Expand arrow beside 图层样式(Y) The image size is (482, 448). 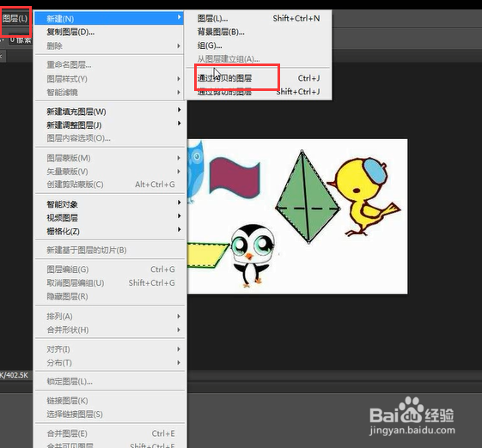pyautogui.click(x=179, y=79)
